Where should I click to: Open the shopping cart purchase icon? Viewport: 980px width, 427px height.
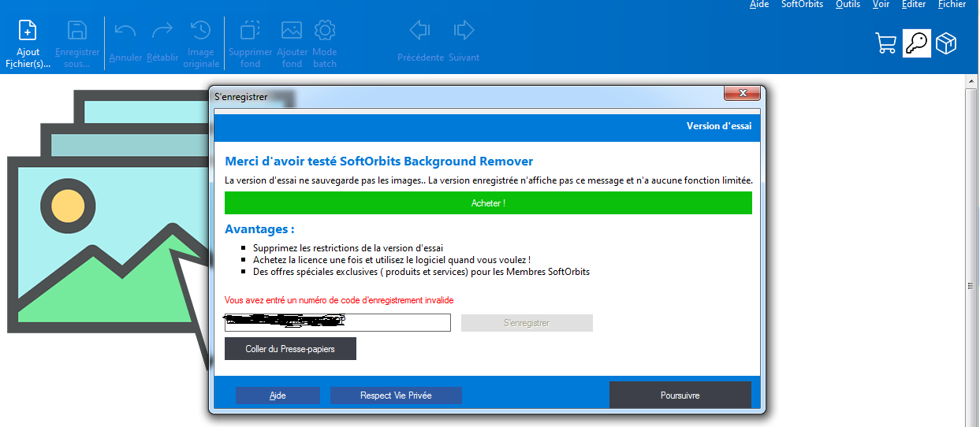886,43
